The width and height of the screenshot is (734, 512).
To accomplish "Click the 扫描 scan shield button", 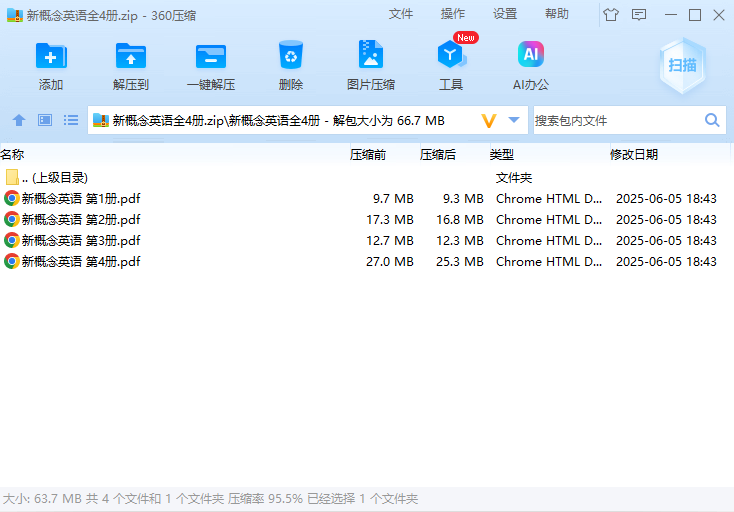I will [683, 66].
